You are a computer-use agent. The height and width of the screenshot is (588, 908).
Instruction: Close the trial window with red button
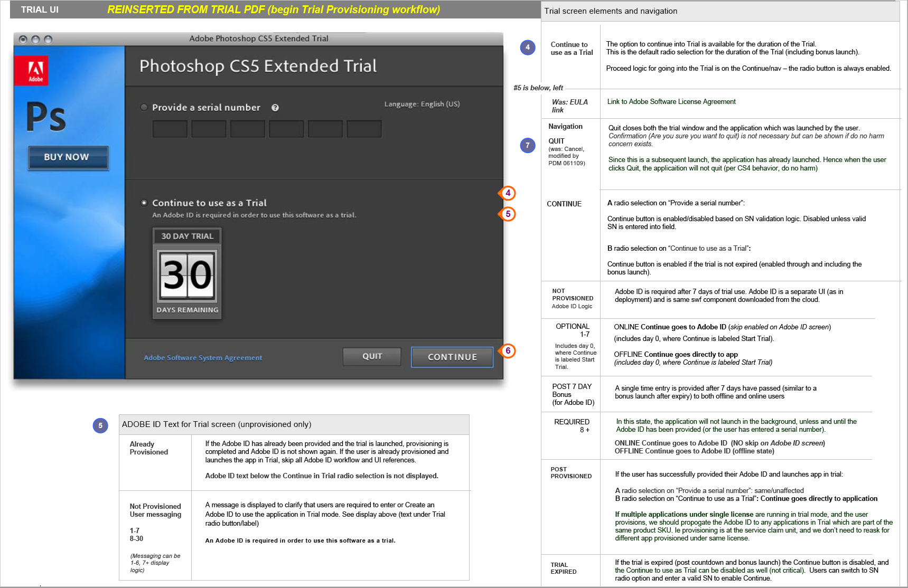[x=23, y=39]
